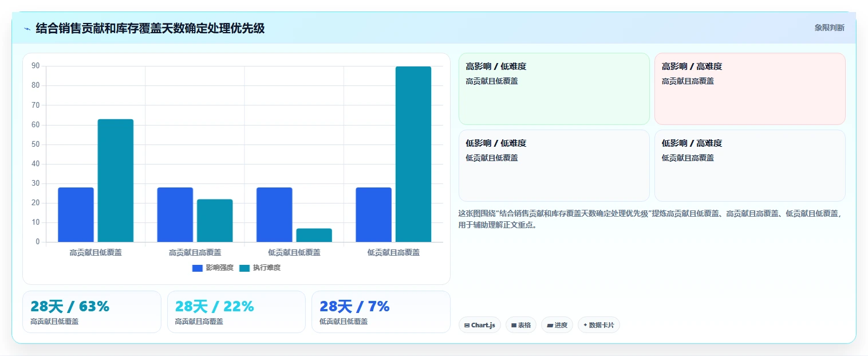Click the 执行难度 legend text
The image size is (868, 356).
point(267,268)
